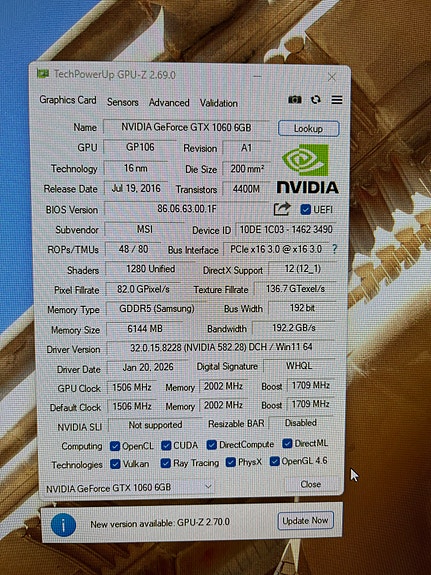Image resolution: width=431 pixels, height=575 pixels.
Task: Toggle the OpenGL 4.6 checkbox
Action: pyautogui.click(x=274, y=461)
